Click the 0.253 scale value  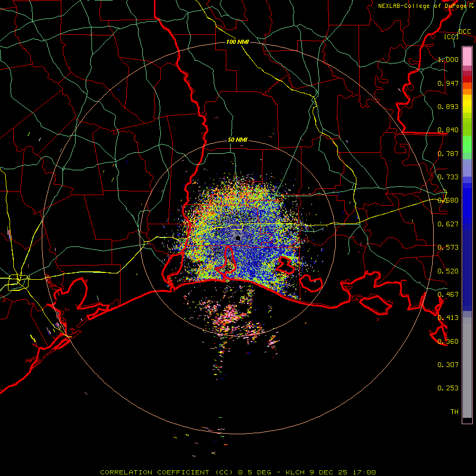pyautogui.click(x=448, y=388)
